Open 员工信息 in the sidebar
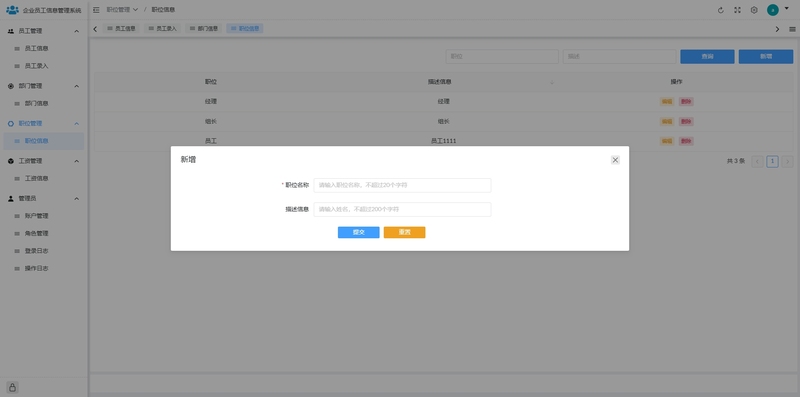The width and height of the screenshot is (800, 397). click(43, 48)
